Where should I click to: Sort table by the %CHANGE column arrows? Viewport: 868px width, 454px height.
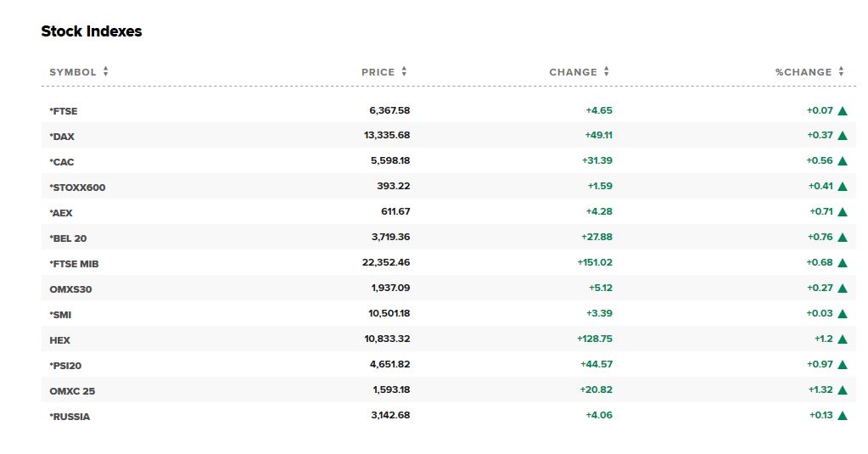click(841, 71)
